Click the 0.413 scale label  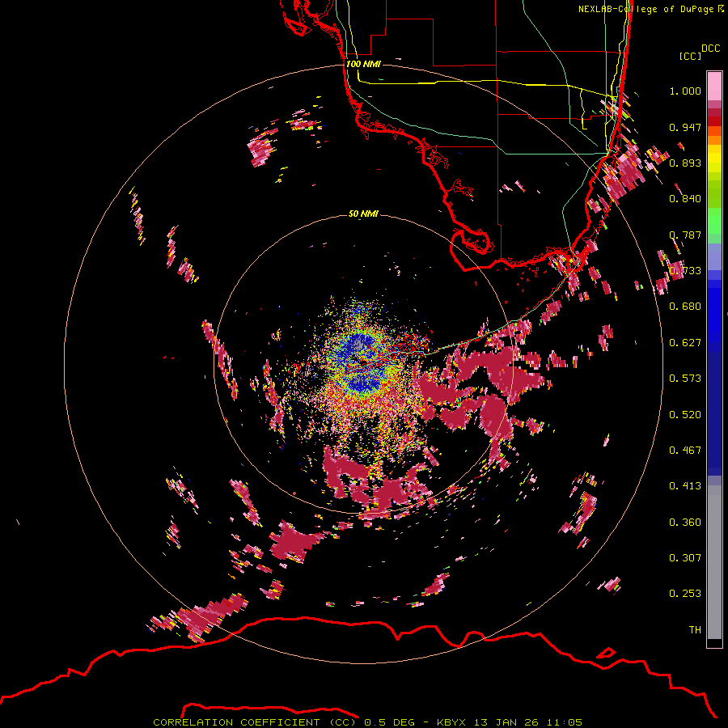[x=685, y=486]
